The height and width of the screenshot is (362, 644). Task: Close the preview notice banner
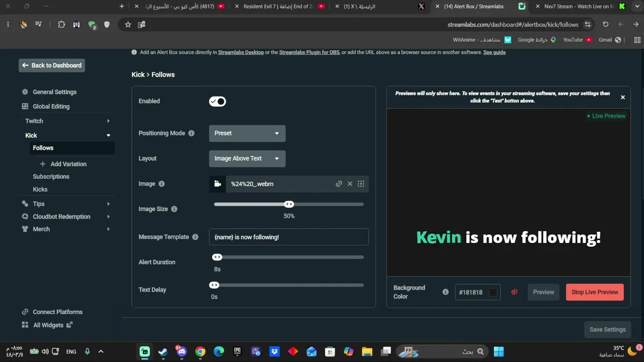tap(623, 97)
